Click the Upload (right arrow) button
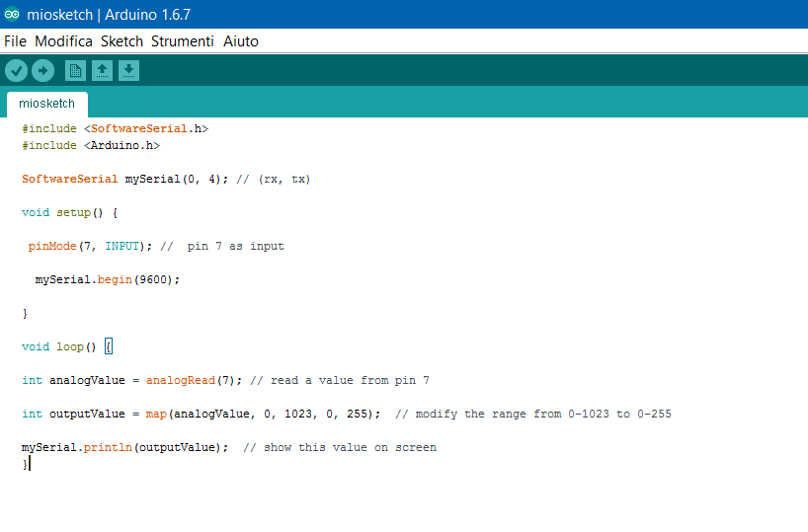This screenshot has height=532, width=808. 42,70
